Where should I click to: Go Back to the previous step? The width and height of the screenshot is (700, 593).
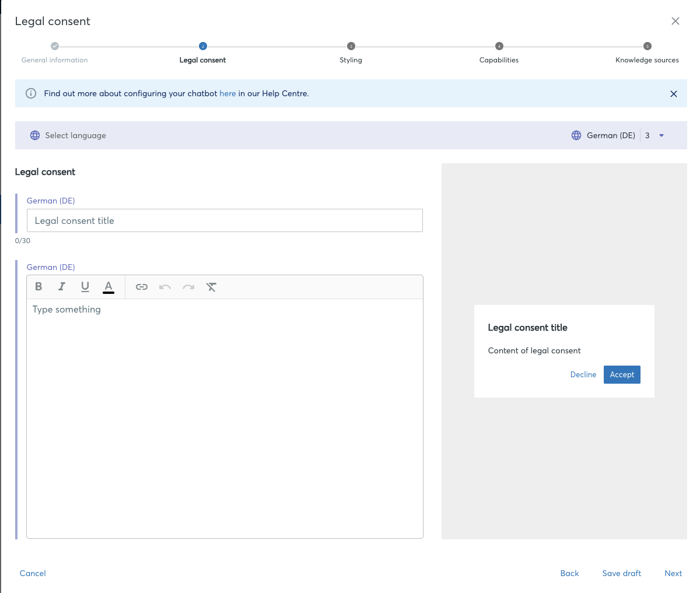[x=569, y=573]
